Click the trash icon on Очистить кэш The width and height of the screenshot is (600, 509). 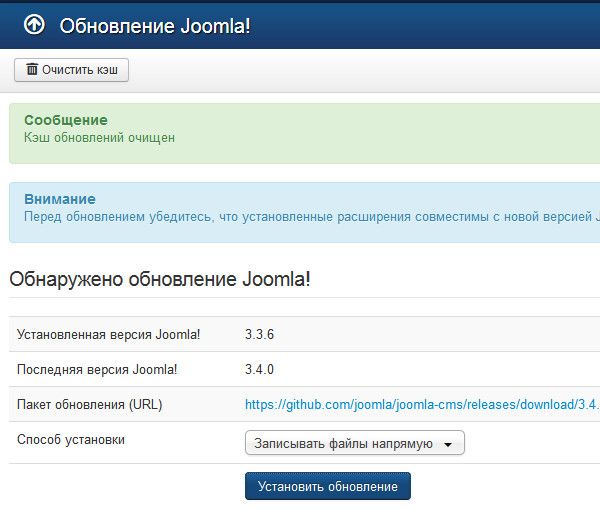[x=32, y=69]
